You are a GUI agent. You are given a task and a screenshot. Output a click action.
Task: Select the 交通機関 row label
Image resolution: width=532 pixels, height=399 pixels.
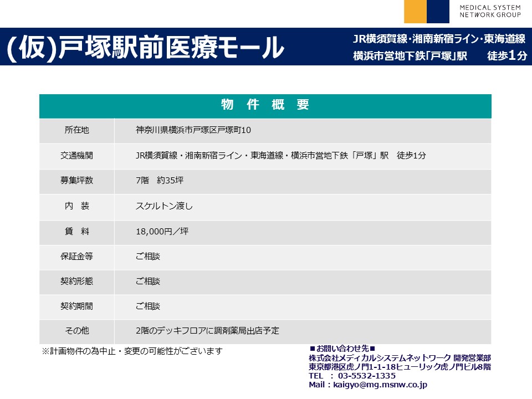(76, 155)
